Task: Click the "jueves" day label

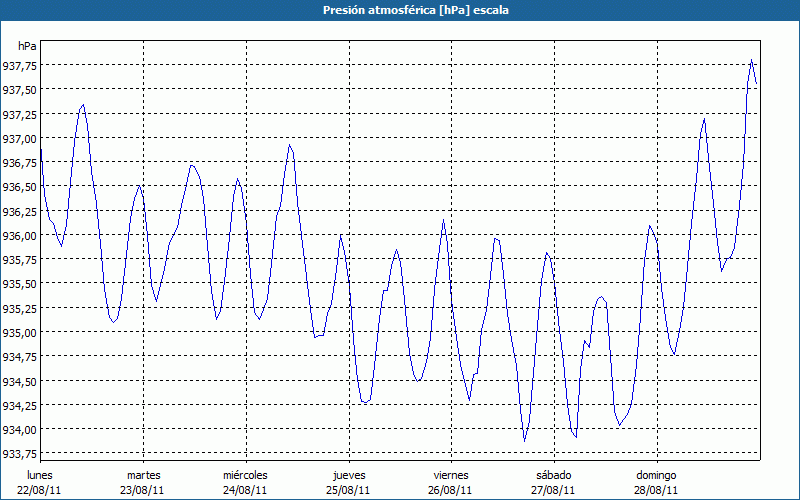Action: point(348,475)
